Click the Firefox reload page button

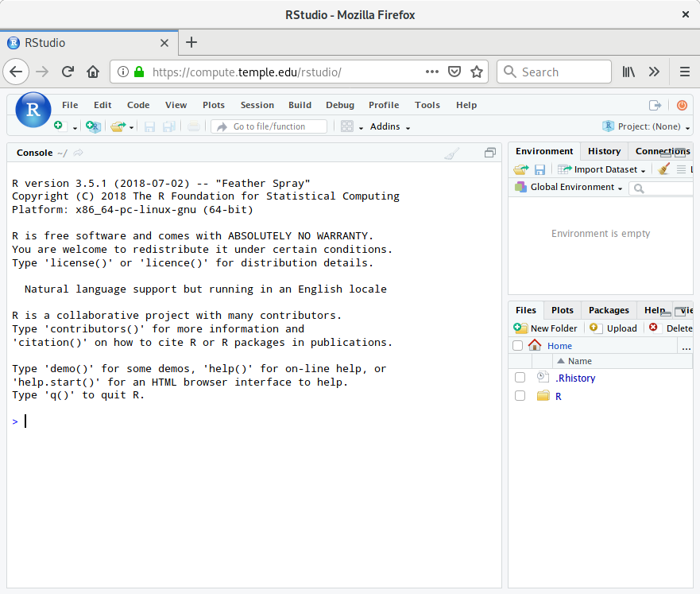(x=68, y=72)
